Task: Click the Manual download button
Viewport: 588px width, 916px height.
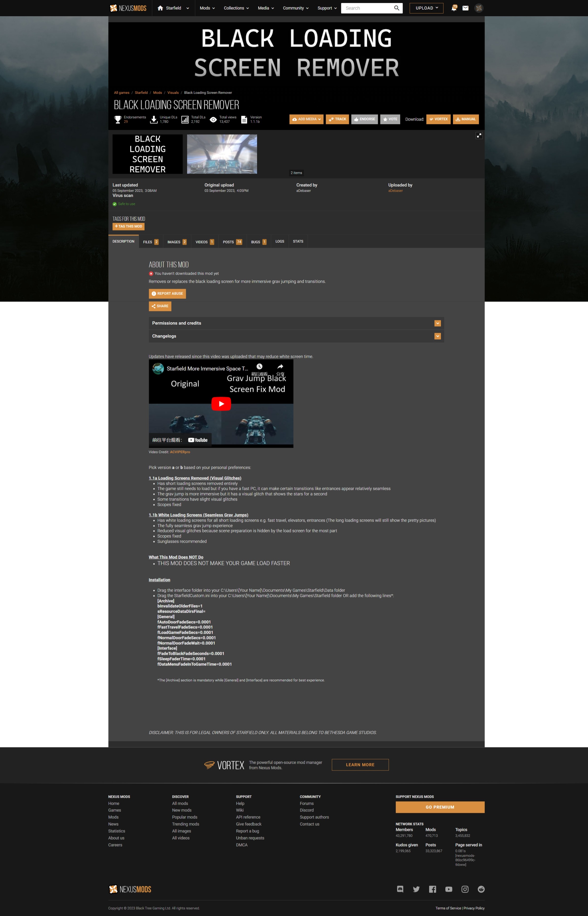Action: tap(466, 119)
